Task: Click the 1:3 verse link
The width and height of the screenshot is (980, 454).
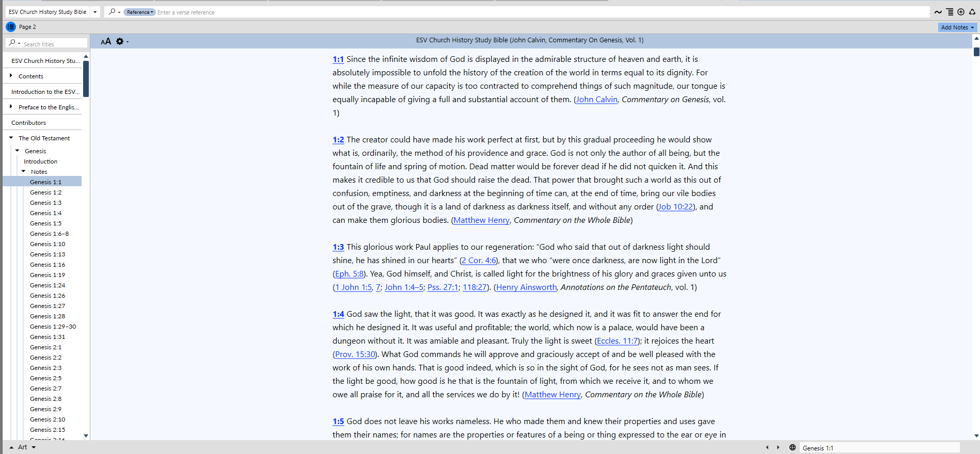Action: 338,247
